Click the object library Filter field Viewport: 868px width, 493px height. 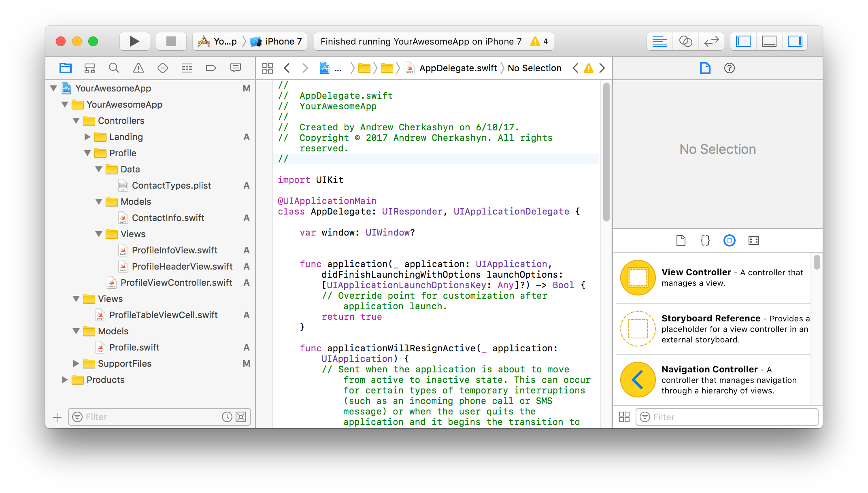[727, 417]
